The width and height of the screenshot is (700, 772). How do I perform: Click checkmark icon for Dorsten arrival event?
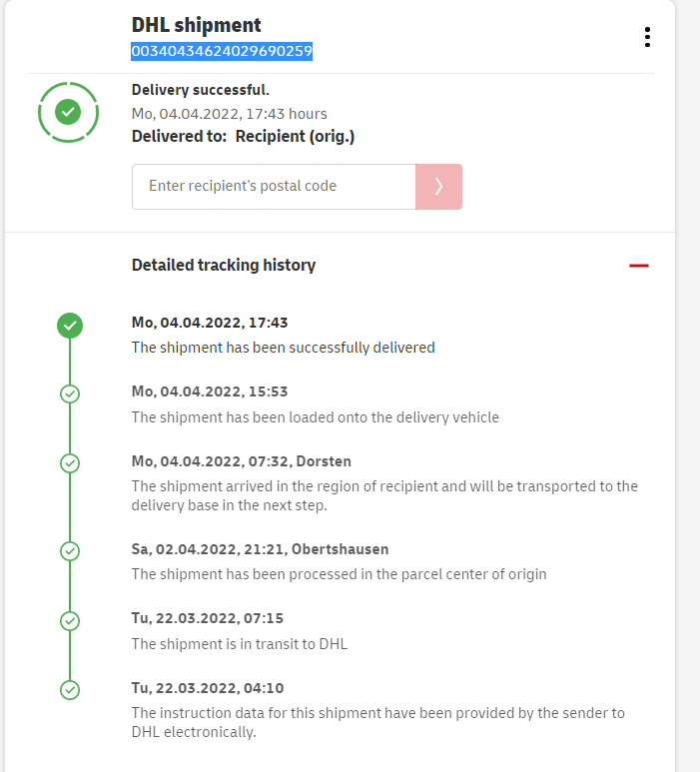click(x=70, y=463)
